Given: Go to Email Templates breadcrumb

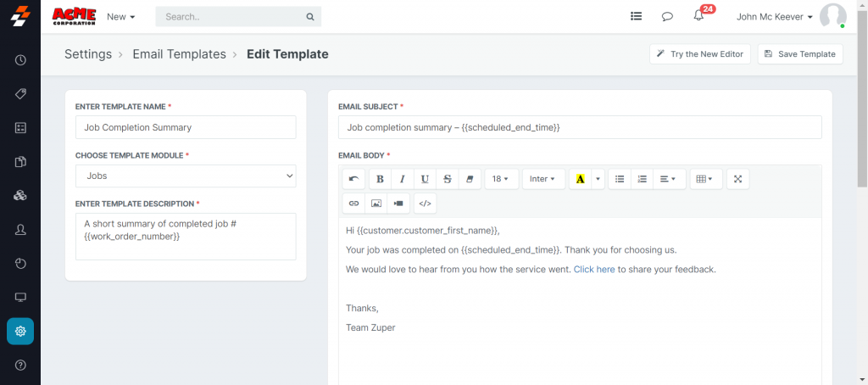Looking at the screenshot, I should pos(180,54).
